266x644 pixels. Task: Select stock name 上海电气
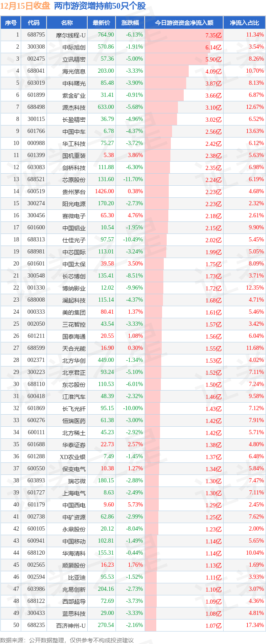point(74,493)
